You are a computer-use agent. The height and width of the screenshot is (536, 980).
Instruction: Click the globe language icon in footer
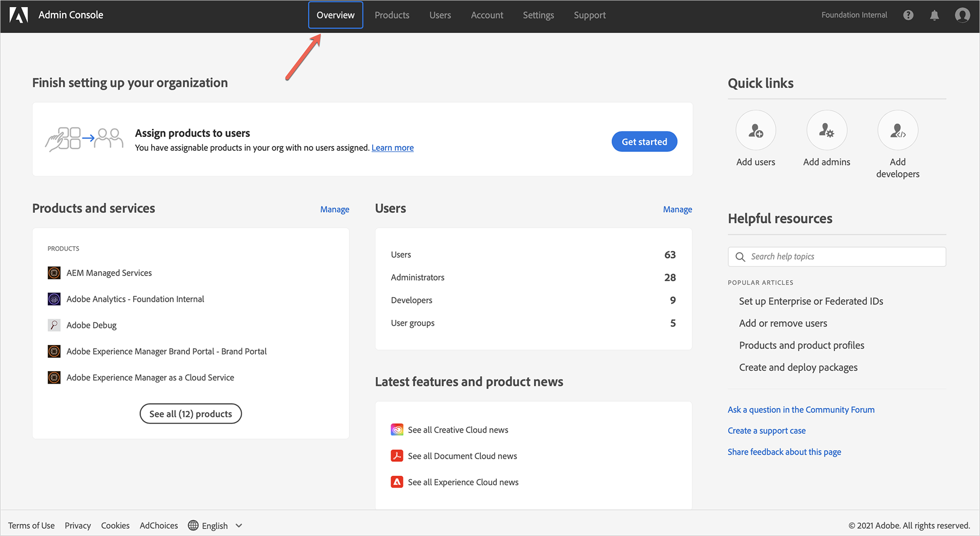pyautogui.click(x=193, y=525)
